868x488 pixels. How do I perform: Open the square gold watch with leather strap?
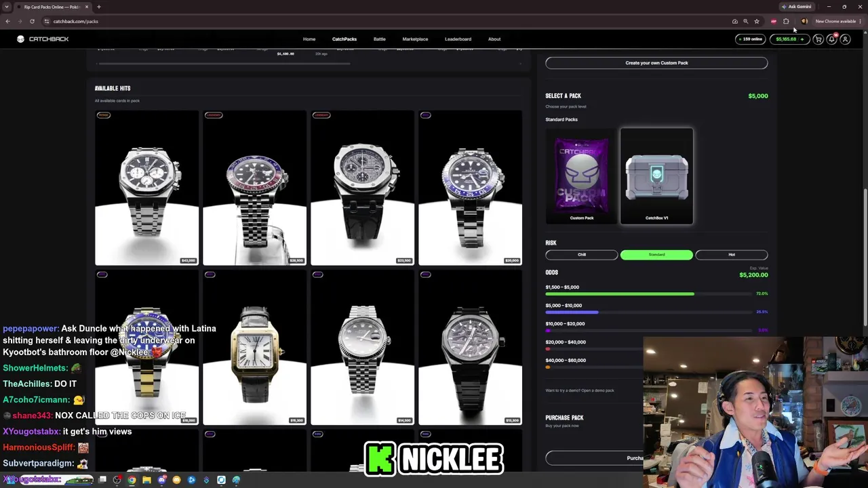(254, 348)
